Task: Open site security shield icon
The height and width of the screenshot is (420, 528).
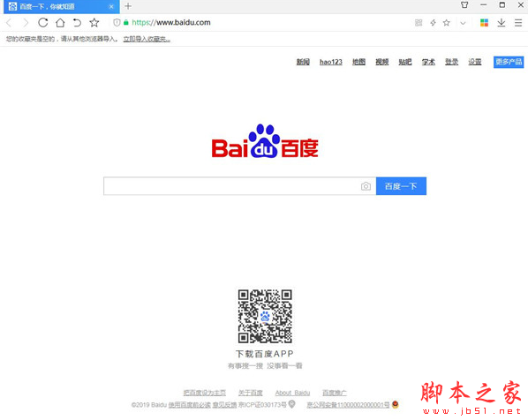Action: click(117, 23)
